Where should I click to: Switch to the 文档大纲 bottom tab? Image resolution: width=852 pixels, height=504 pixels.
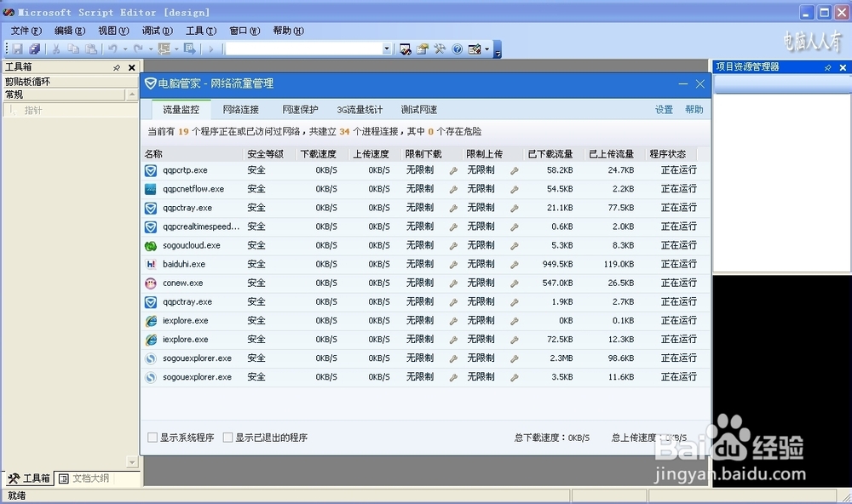[84, 478]
